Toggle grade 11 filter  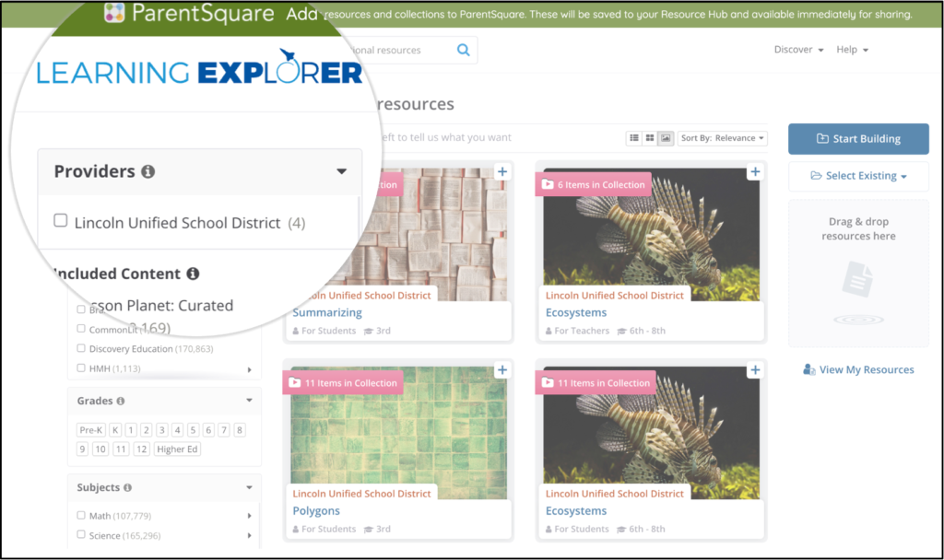pyautogui.click(x=121, y=449)
